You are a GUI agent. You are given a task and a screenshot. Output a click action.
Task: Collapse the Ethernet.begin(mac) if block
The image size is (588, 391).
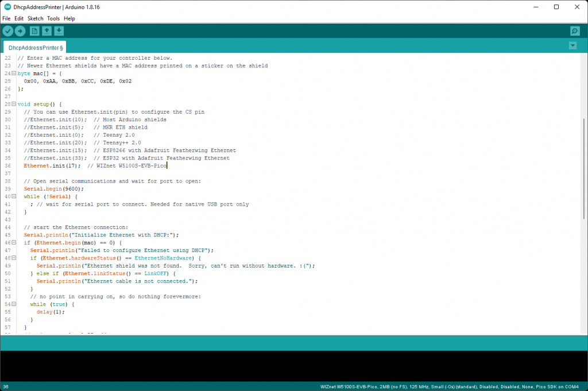click(14, 242)
